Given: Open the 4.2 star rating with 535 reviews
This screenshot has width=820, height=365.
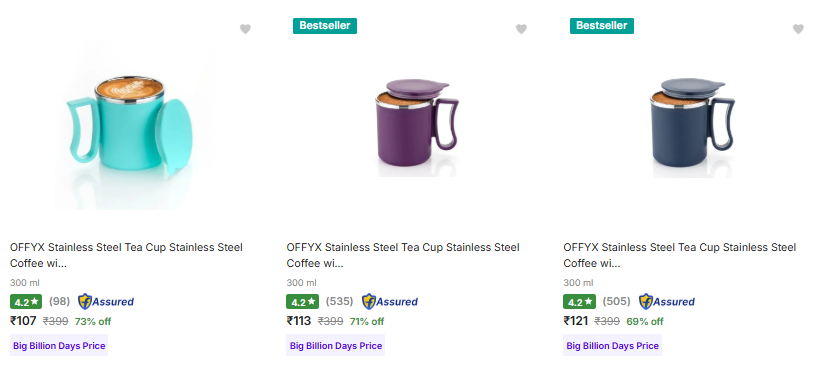Looking at the screenshot, I should pyautogui.click(x=302, y=302).
